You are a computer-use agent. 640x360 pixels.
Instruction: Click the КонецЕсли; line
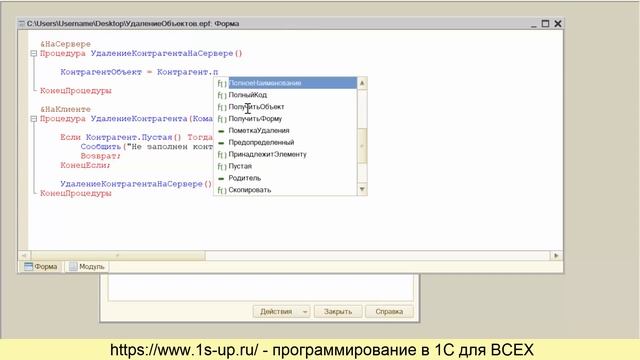pyautogui.click(x=85, y=165)
